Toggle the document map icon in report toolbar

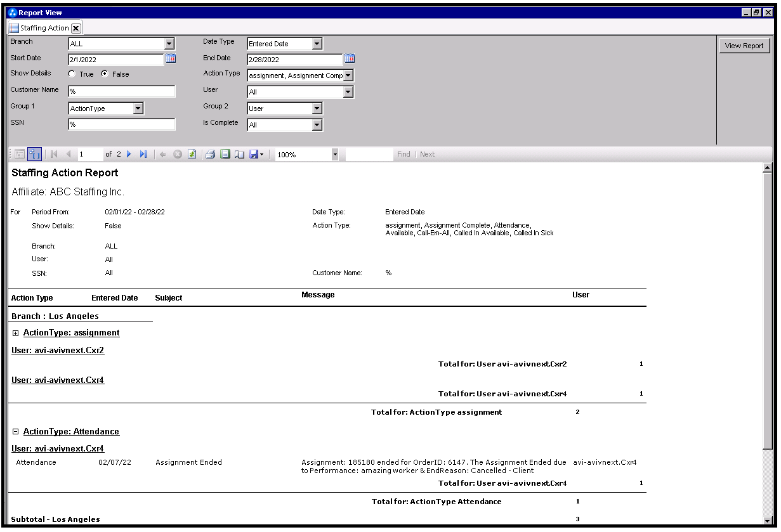[20, 154]
